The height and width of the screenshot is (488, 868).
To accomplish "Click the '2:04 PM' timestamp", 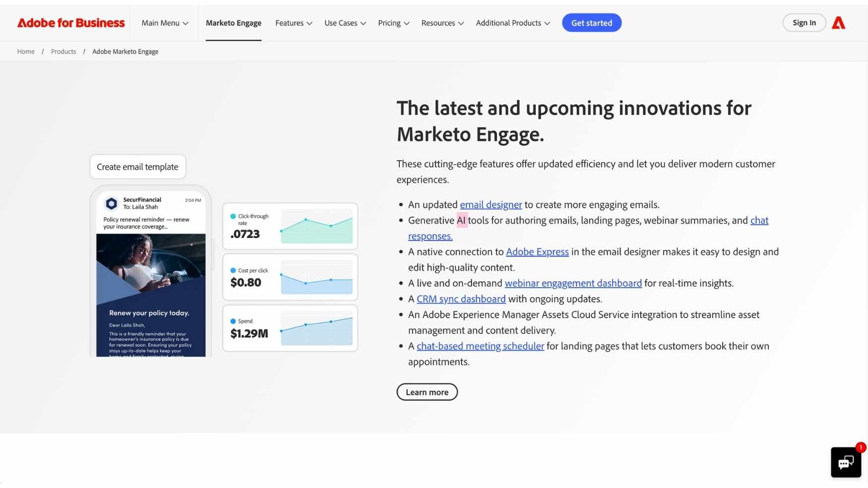I will [x=193, y=200].
